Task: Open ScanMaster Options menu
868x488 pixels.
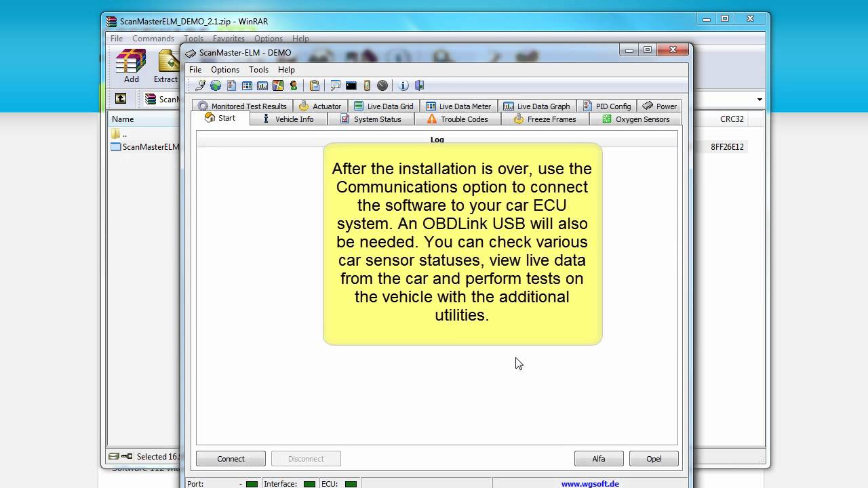Action: 225,70
